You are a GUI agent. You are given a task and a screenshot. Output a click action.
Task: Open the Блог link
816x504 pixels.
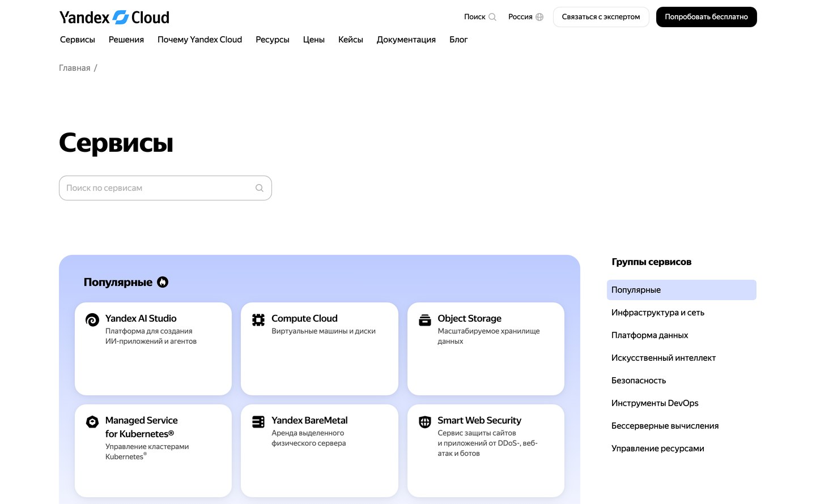tap(458, 40)
